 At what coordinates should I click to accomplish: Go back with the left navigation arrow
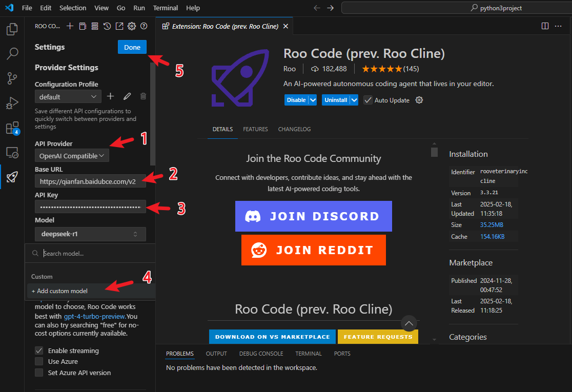[x=317, y=8]
